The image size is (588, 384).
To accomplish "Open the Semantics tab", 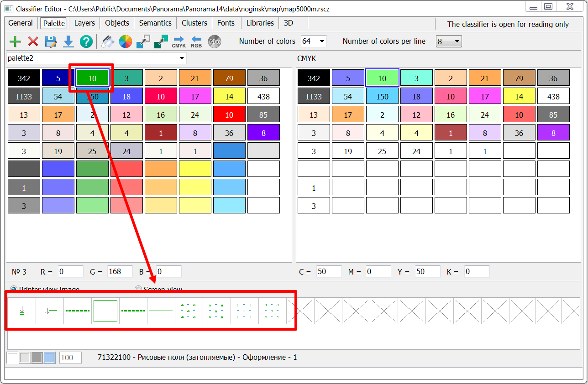I will coord(155,23).
